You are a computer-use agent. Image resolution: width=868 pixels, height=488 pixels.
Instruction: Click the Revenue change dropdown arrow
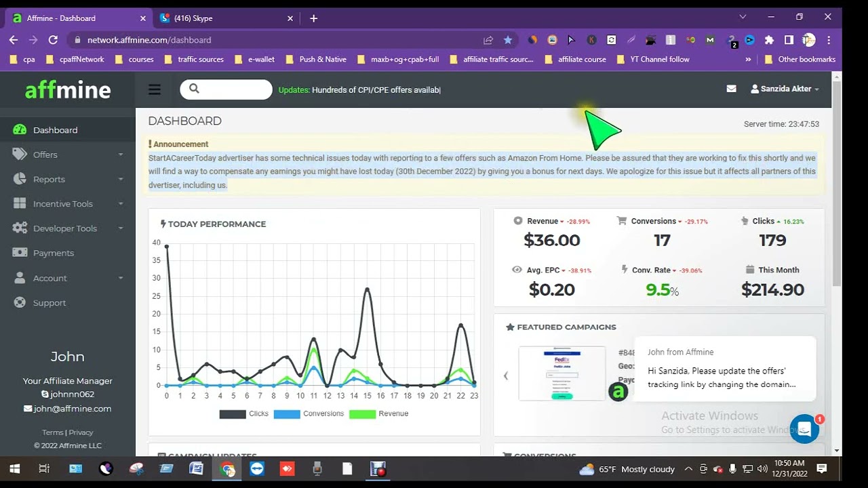(x=562, y=222)
